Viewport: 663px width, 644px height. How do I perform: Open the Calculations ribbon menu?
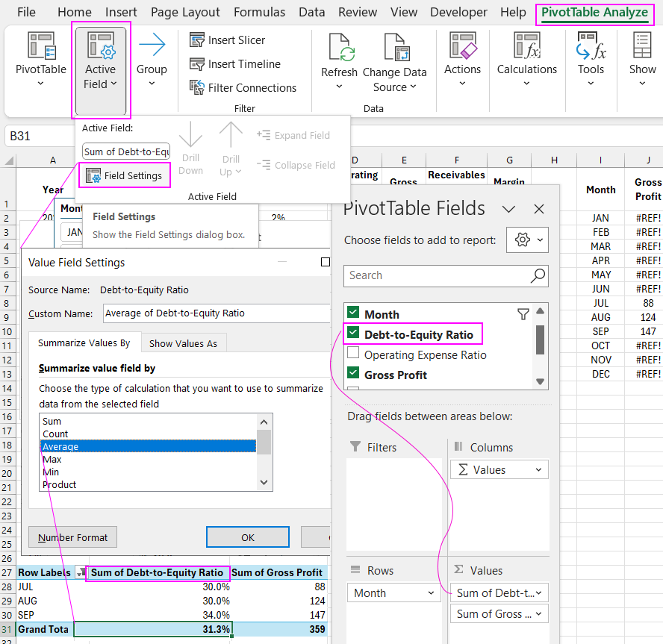[x=527, y=58]
